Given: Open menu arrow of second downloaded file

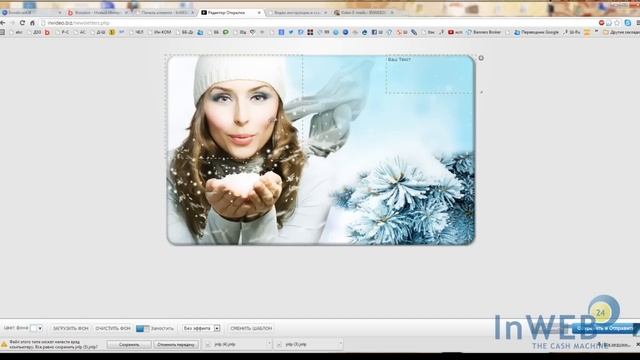Looking at the screenshot, I should pyautogui.click(x=340, y=344).
